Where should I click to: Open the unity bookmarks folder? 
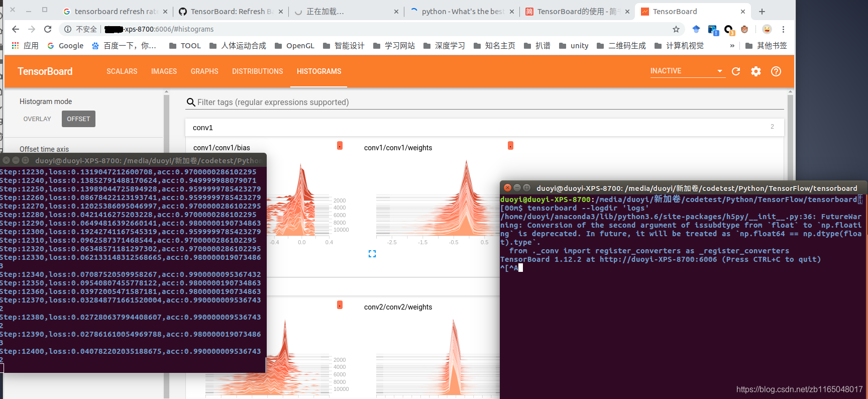tap(574, 46)
